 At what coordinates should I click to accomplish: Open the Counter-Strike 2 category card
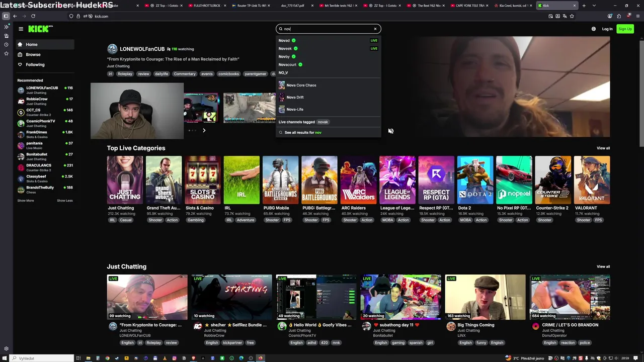[x=553, y=180]
